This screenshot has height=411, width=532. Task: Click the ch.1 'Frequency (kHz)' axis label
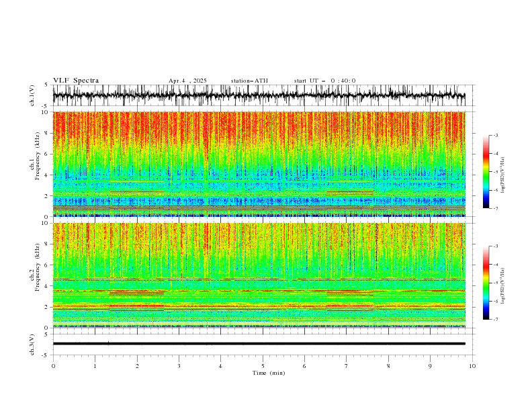[38, 156]
